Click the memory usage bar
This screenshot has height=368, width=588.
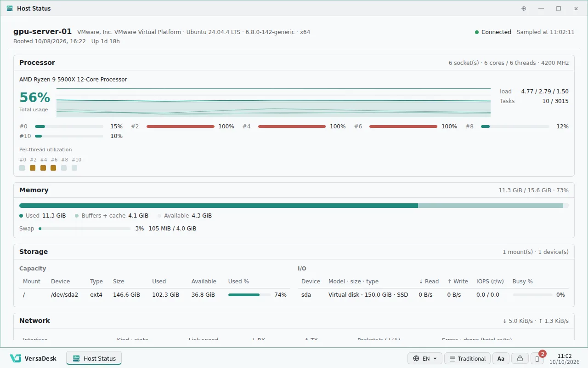click(x=294, y=206)
